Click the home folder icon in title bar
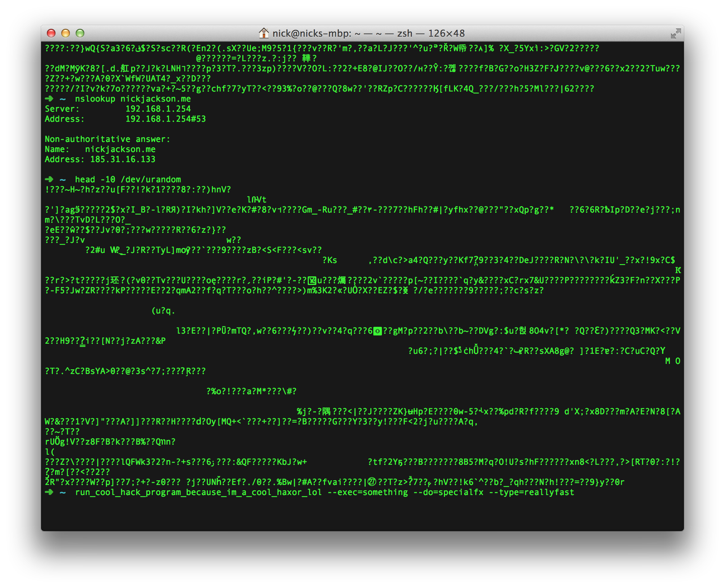 coord(264,33)
